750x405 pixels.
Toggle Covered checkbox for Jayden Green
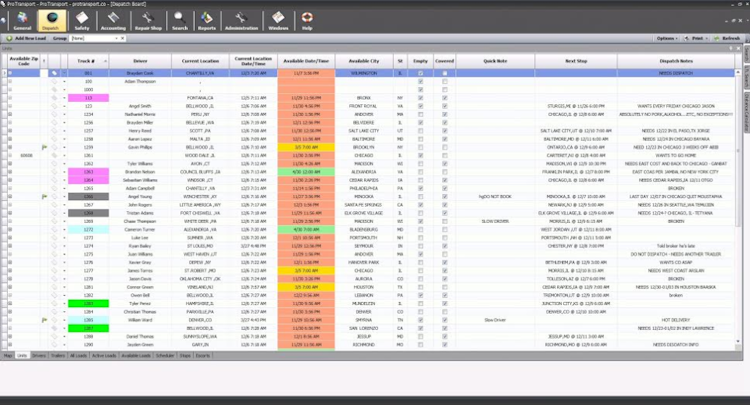pyautogui.click(x=444, y=345)
